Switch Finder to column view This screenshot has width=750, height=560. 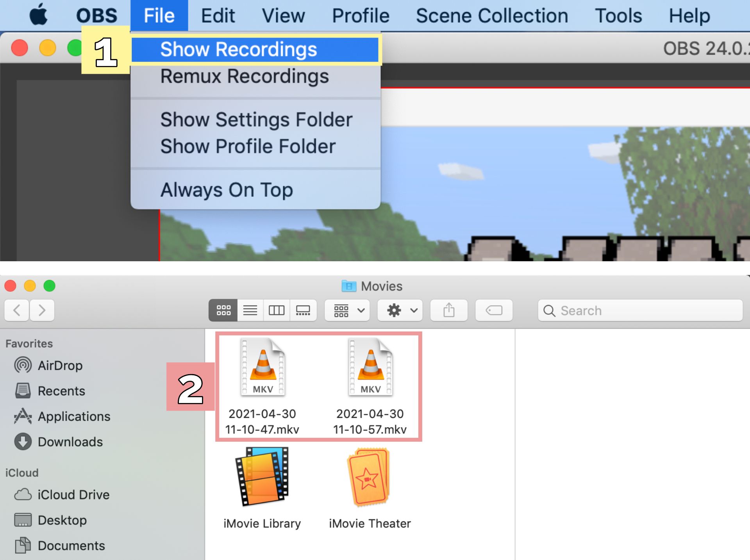(x=277, y=310)
